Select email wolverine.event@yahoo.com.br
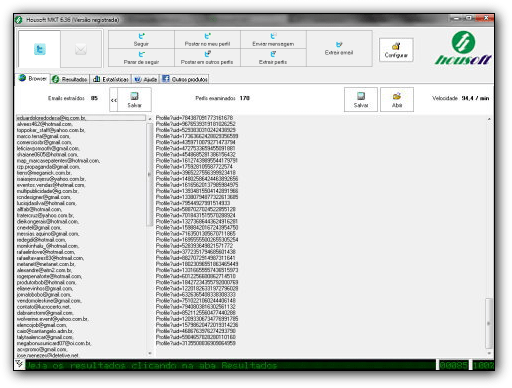 tap(52, 319)
